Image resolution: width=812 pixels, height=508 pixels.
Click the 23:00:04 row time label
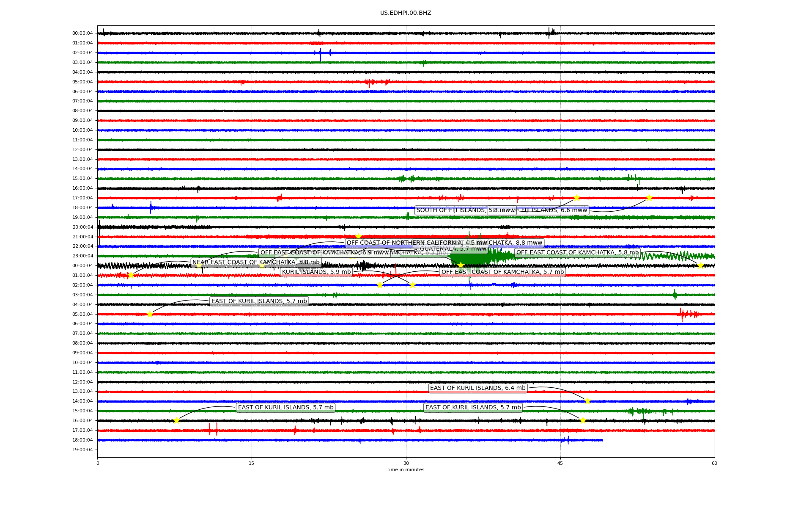[x=82, y=256]
